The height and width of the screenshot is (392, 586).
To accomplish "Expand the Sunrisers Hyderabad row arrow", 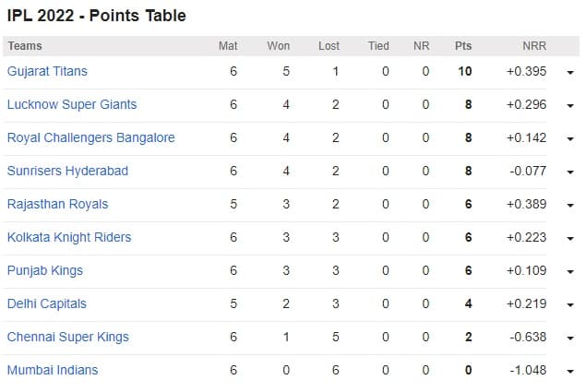I will pyautogui.click(x=570, y=172).
